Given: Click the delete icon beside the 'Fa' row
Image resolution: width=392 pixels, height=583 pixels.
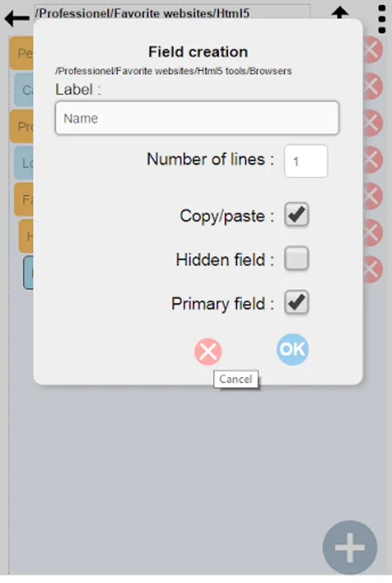Looking at the screenshot, I should [x=373, y=196].
